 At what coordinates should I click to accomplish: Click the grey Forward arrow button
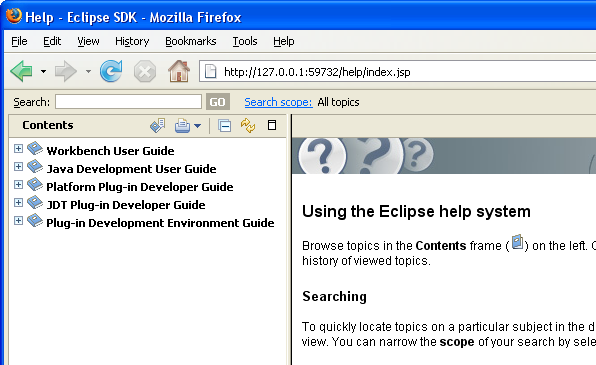[66, 71]
